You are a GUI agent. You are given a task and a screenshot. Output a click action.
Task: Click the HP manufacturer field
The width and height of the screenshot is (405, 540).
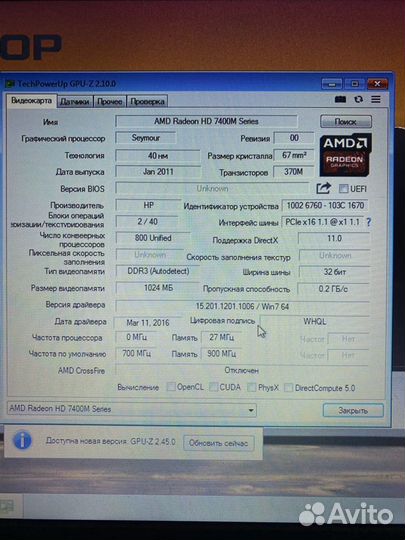tap(148, 205)
